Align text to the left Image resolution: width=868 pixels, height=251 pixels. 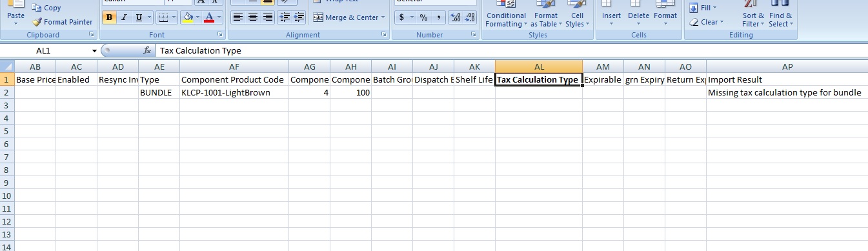[x=238, y=17]
